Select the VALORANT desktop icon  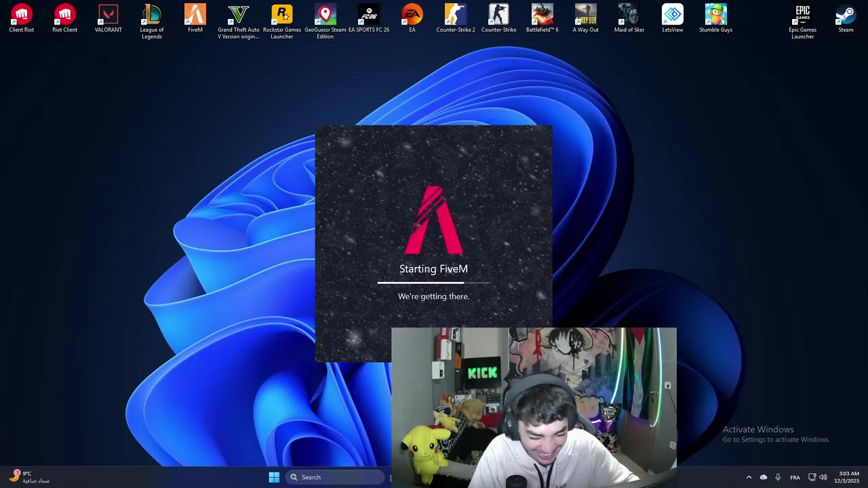(108, 19)
